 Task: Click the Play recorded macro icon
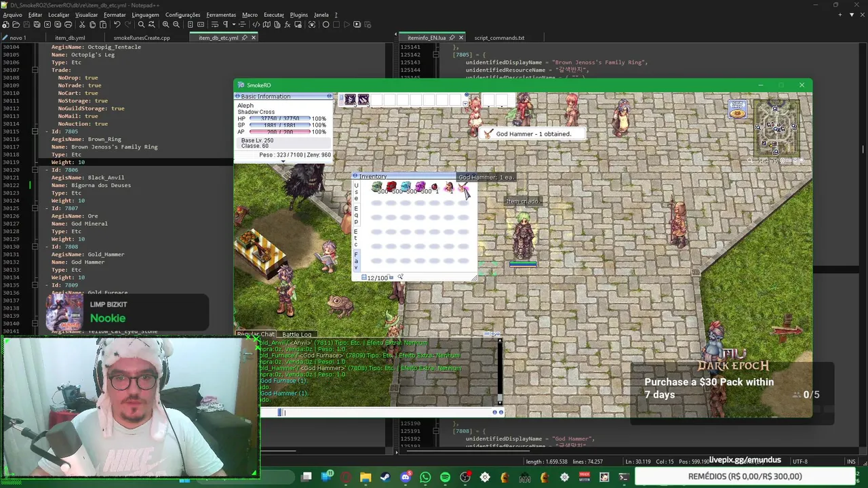click(347, 24)
